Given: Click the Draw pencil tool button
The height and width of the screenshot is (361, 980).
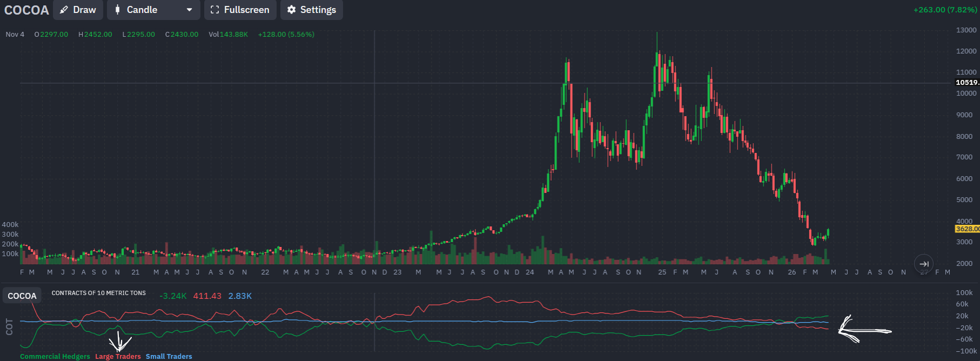Looking at the screenshot, I should (x=78, y=10).
